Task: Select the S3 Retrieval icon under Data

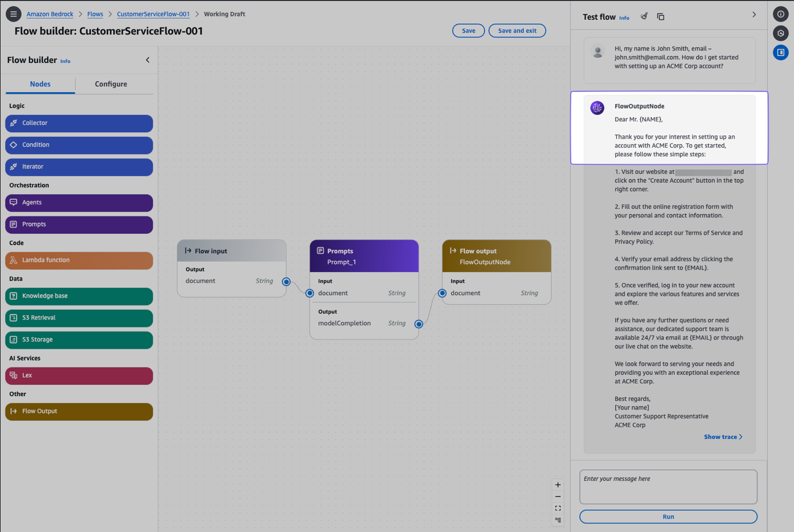Action: click(14, 318)
